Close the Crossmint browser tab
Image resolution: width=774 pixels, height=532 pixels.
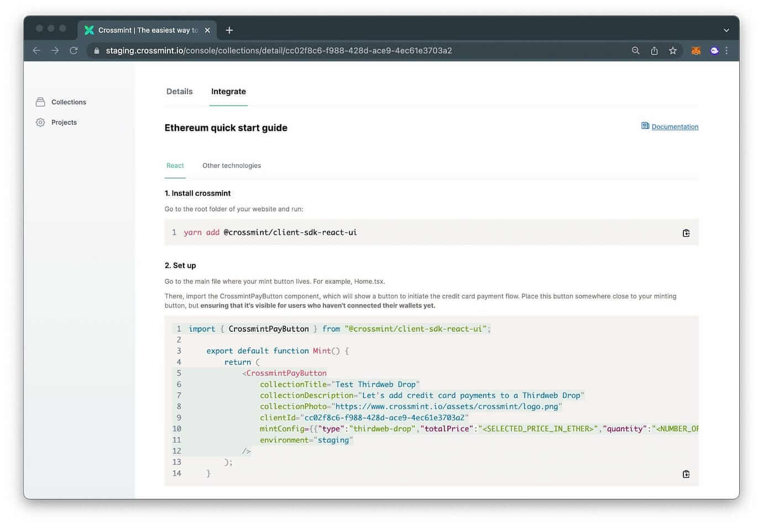(207, 30)
